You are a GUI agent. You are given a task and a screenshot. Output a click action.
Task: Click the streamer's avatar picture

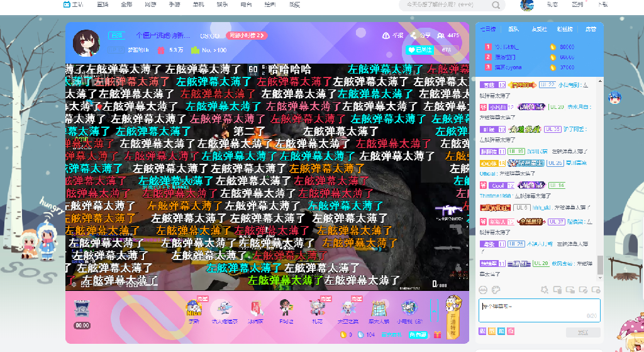[x=86, y=43]
